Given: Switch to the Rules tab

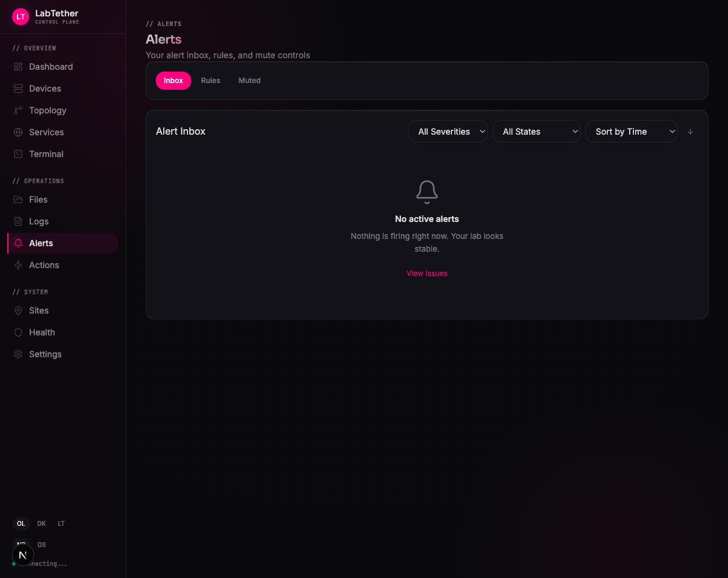Looking at the screenshot, I should pos(211,81).
